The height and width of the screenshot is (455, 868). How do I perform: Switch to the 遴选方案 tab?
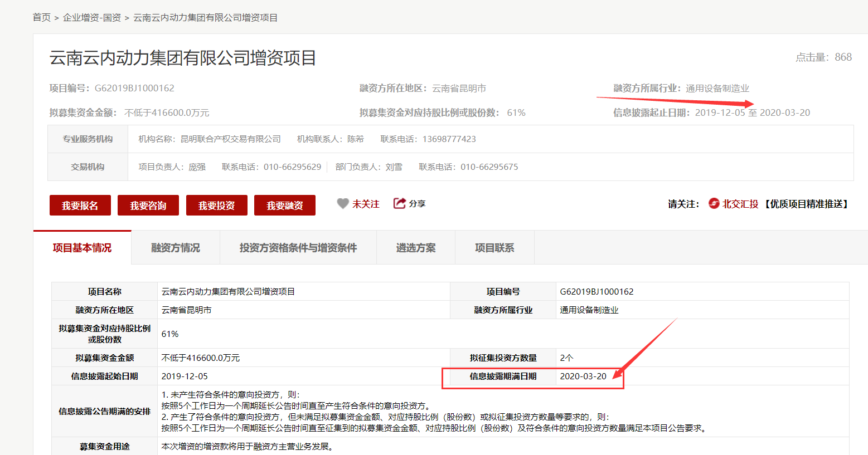click(x=416, y=248)
